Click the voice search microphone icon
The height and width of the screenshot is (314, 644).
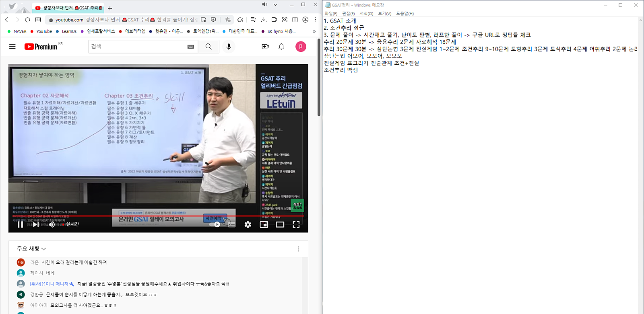click(229, 47)
